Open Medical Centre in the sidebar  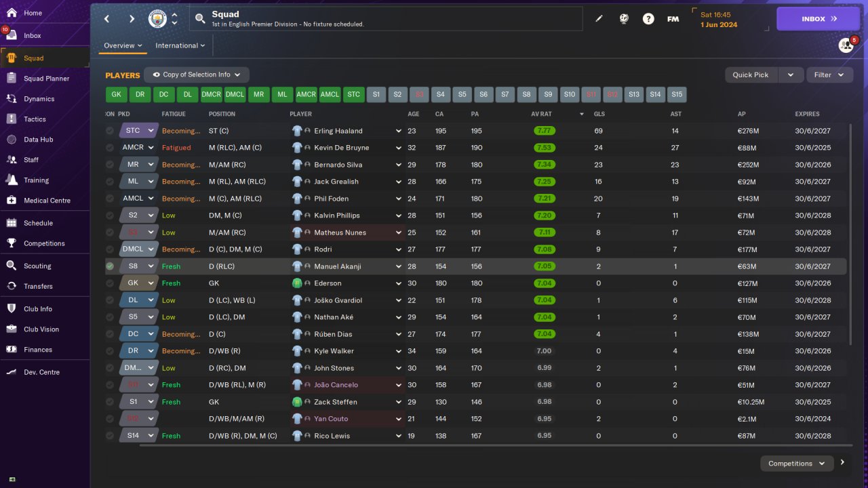coord(45,201)
